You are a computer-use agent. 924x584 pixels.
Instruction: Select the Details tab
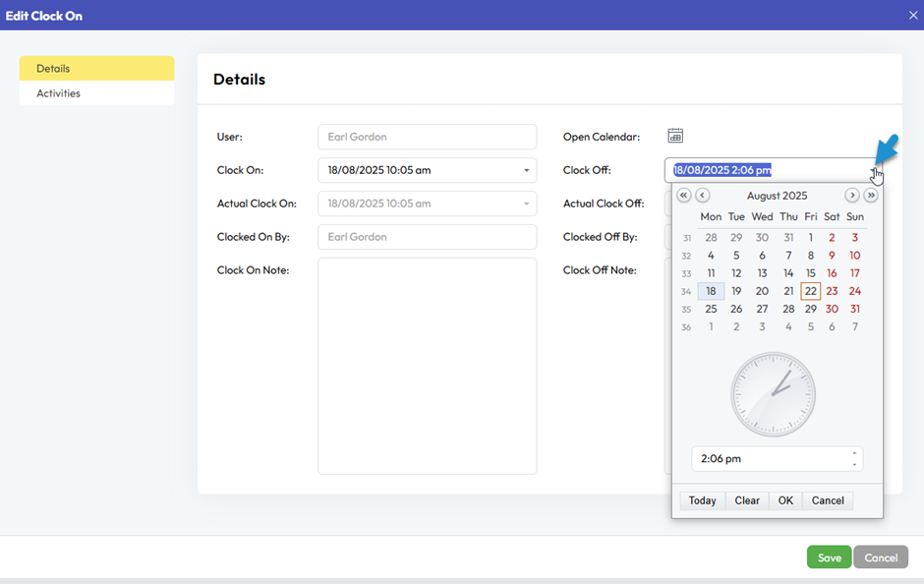[96, 69]
